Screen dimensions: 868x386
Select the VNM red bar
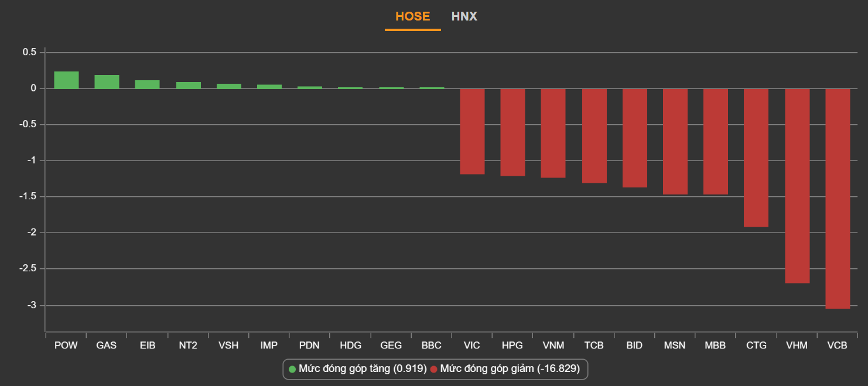(x=553, y=133)
